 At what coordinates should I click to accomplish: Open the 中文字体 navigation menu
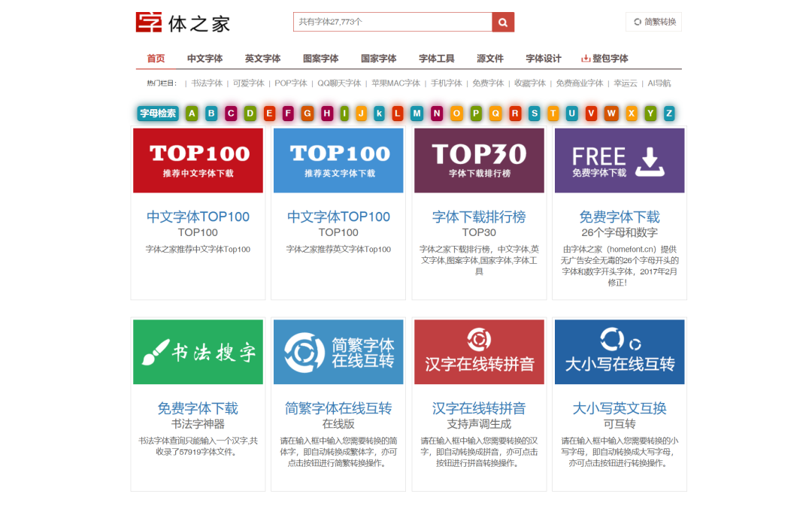coord(205,59)
